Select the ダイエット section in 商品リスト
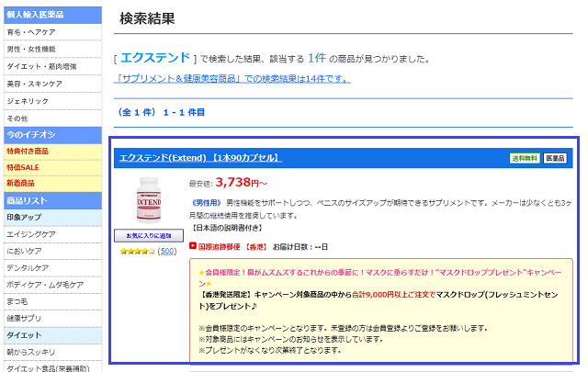Screen dimensions: 588x372 (53, 335)
